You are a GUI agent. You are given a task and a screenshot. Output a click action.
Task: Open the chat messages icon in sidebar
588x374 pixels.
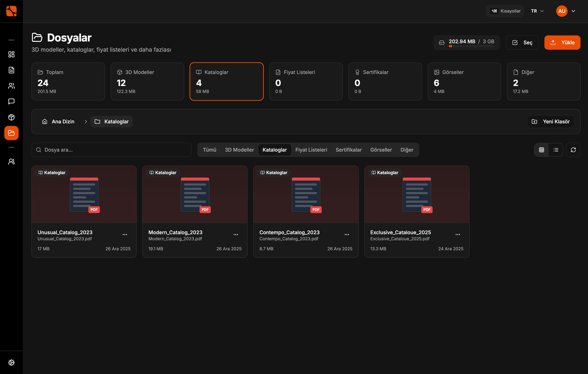[x=11, y=101]
